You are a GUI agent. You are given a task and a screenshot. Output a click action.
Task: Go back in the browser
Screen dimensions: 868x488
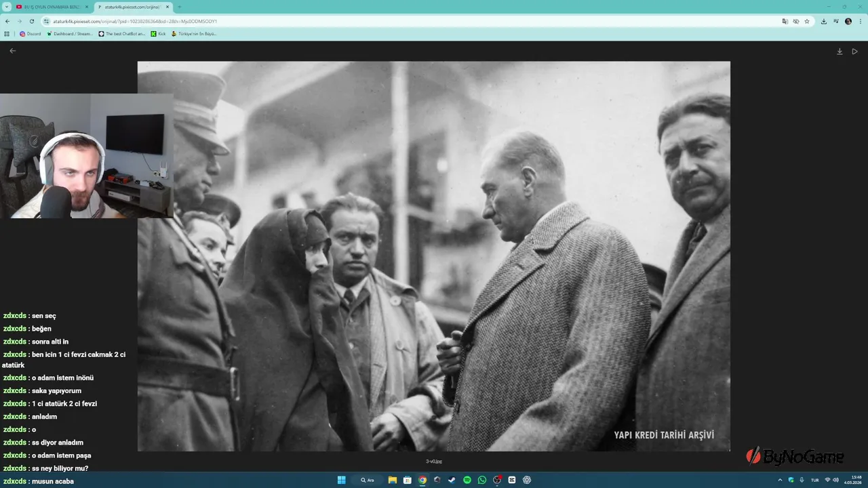7,21
